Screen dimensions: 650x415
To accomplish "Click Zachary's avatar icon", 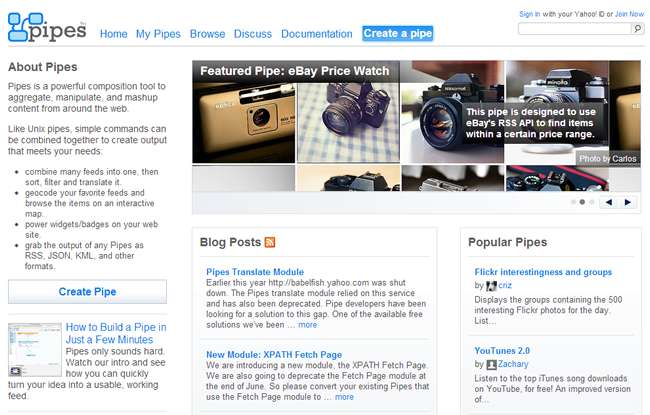I will [x=491, y=364].
